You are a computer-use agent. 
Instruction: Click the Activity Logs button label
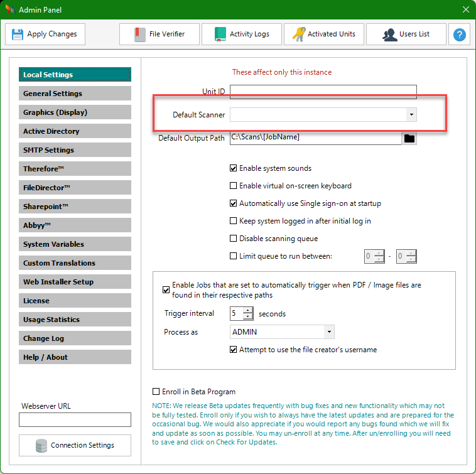pyautogui.click(x=249, y=34)
